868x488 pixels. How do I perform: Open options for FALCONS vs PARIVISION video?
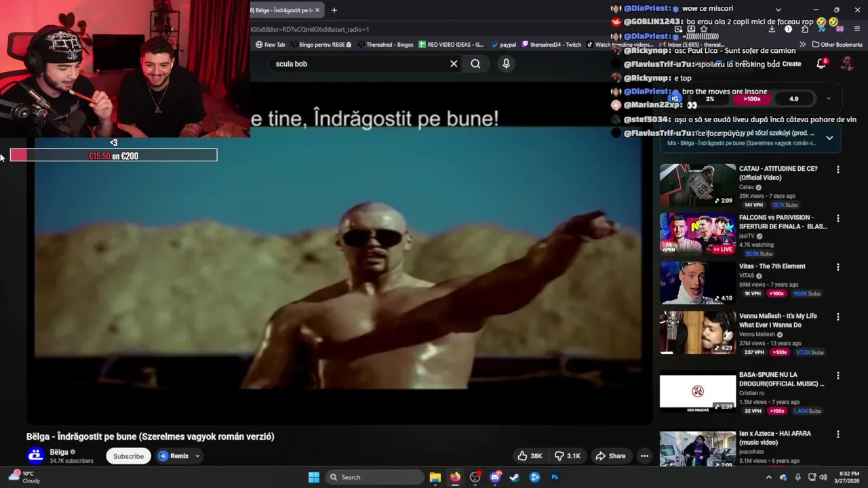838,218
